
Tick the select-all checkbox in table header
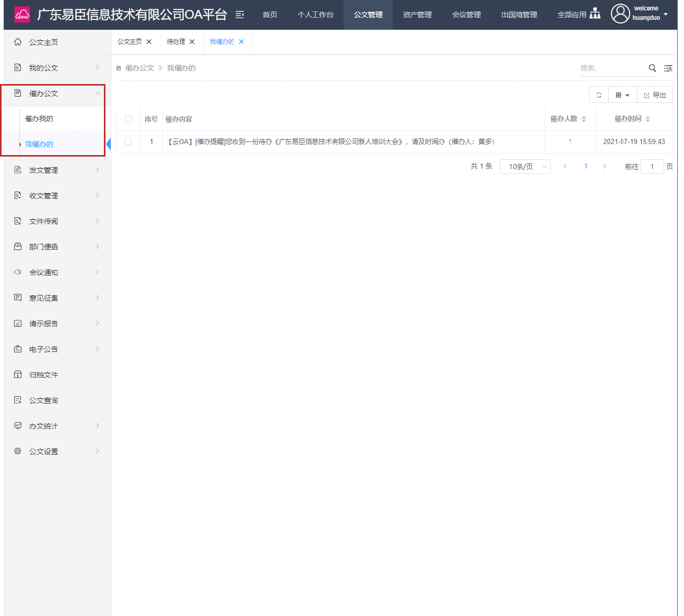click(x=128, y=120)
